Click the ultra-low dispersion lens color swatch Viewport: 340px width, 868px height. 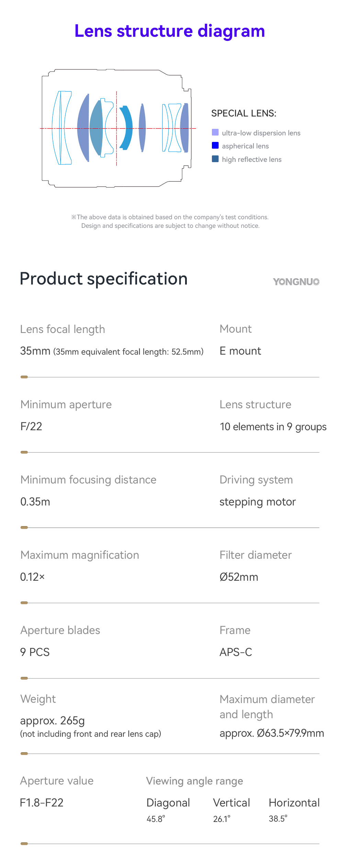point(215,132)
